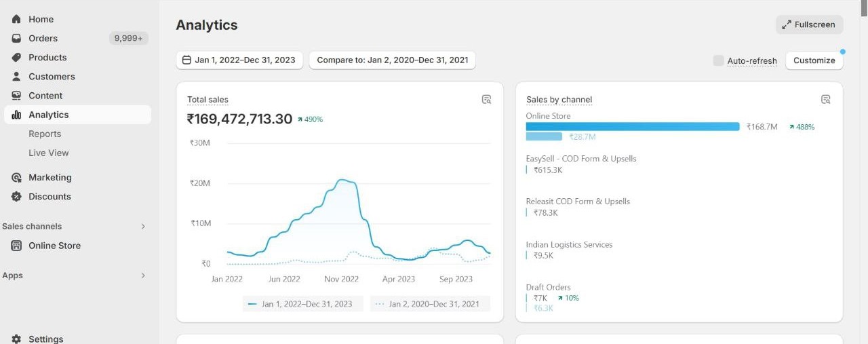Click the Home icon in sidebar
Viewport: 868px width, 344px height.
pos(16,19)
